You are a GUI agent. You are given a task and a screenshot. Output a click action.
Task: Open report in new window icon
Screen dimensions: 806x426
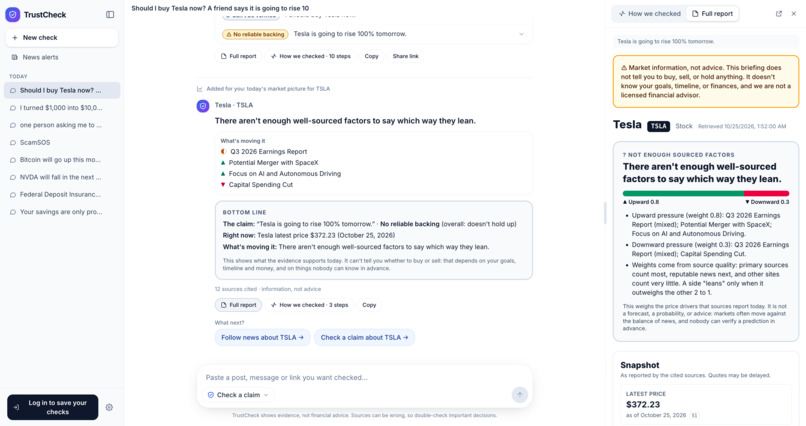point(779,14)
